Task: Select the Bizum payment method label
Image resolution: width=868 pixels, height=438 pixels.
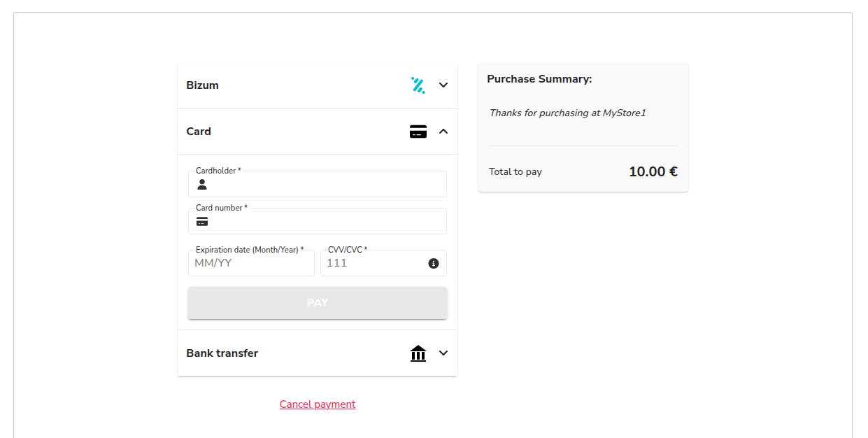Action: [202, 85]
